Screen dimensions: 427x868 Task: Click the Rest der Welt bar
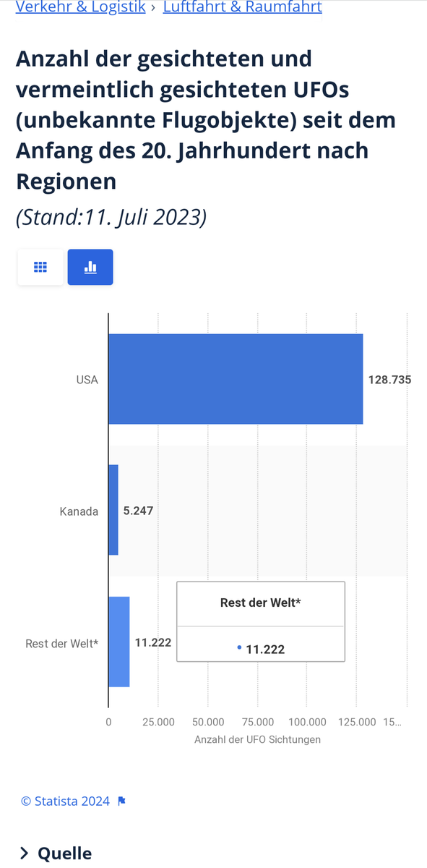(x=119, y=642)
